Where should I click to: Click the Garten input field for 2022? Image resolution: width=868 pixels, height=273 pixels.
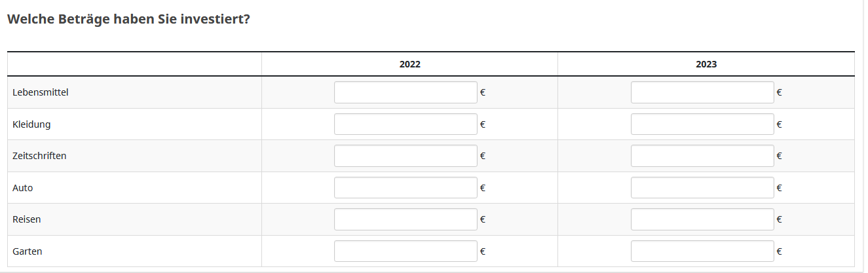[406, 251]
